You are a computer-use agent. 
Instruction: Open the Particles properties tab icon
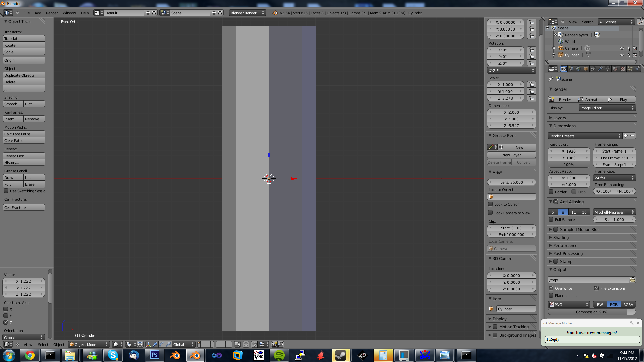click(x=630, y=69)
